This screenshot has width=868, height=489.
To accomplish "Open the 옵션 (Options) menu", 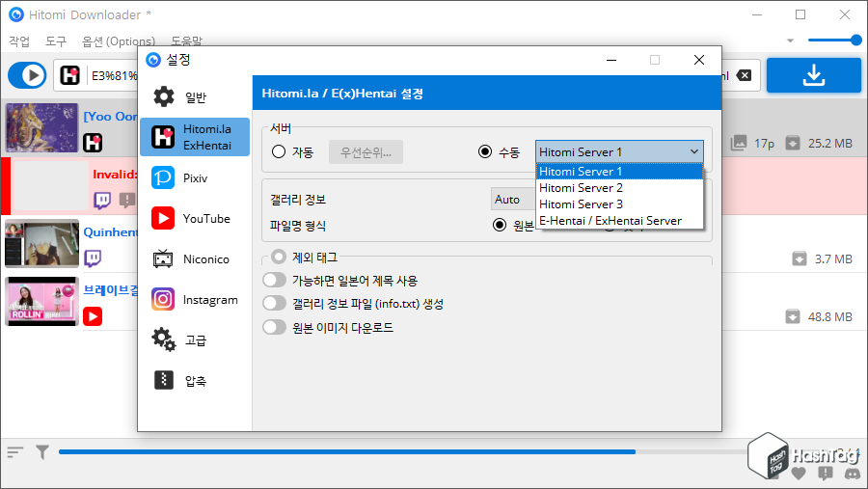I will pos(119,41).
